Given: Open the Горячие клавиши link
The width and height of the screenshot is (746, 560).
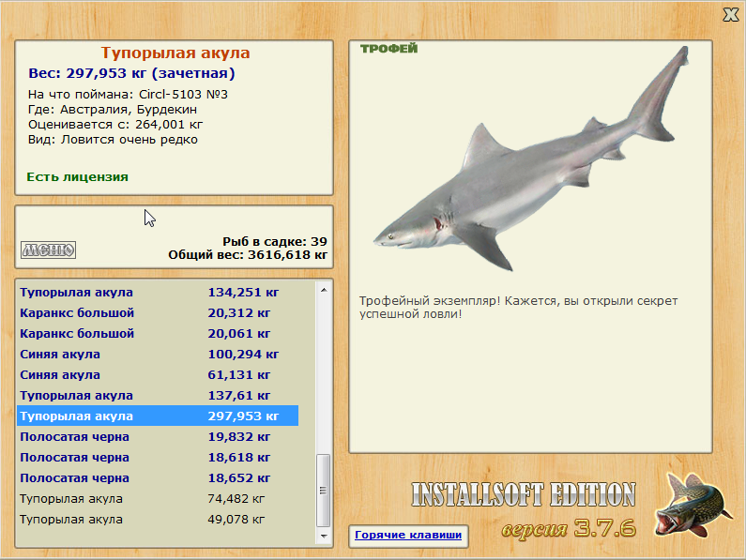Looking at the screenshot, I should (408, 535).
